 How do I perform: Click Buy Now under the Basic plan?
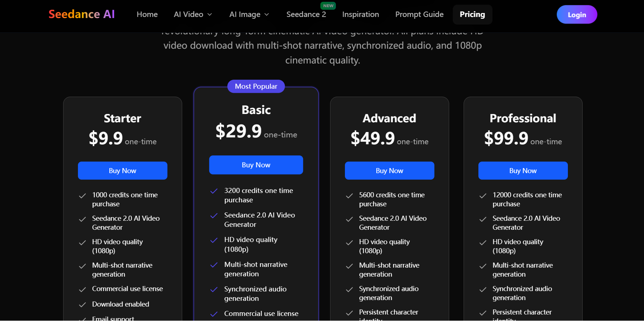[x=256, y=165]
